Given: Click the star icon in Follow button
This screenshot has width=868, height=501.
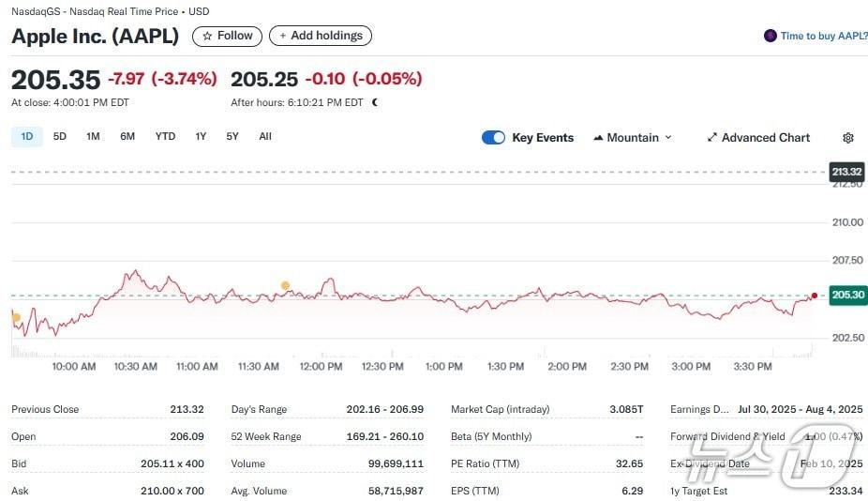Looking at the screenshot, I should click(207, 36).
